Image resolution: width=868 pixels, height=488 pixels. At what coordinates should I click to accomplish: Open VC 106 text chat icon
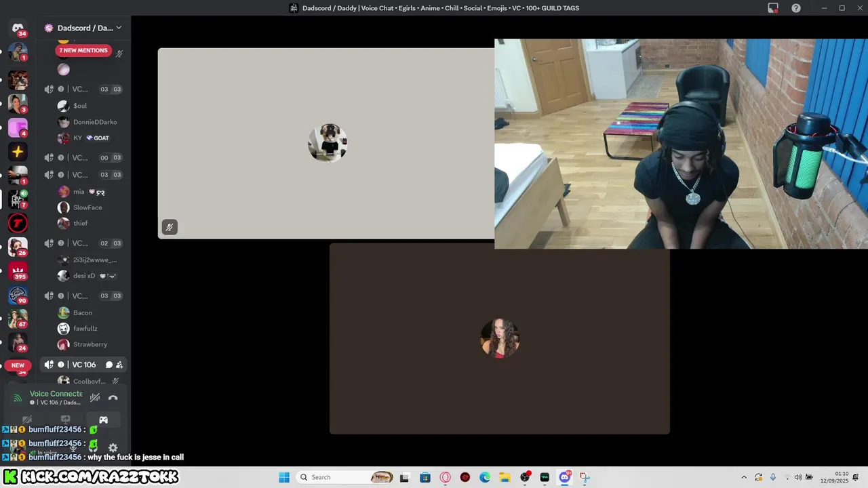[x=108, y=365]
